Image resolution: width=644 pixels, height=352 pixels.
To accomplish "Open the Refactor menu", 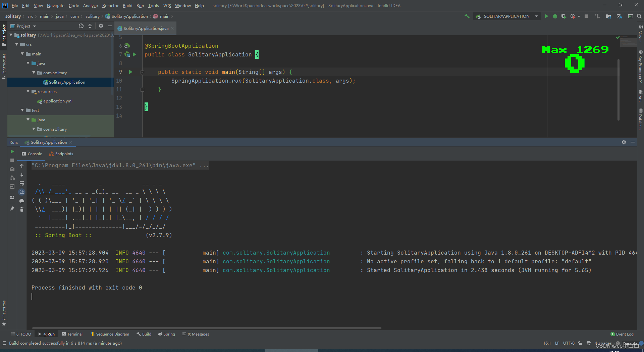I will tap(110, 5).
